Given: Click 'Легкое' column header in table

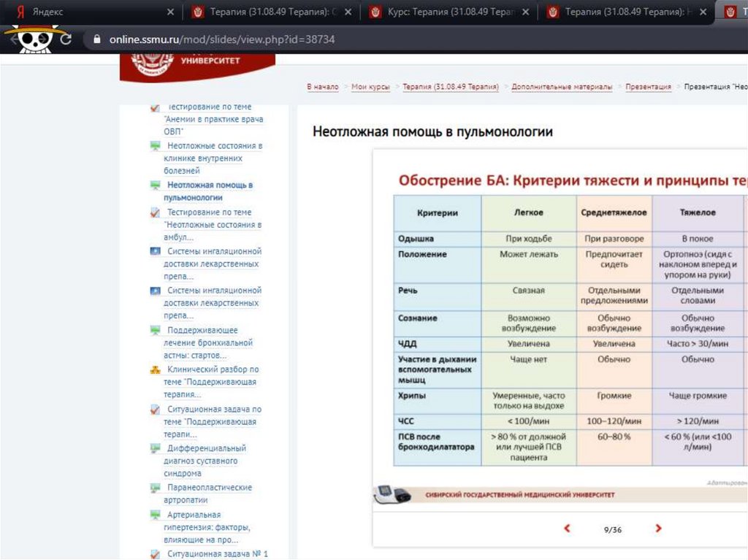Looking at the screenshot, I should click(529, 212).
